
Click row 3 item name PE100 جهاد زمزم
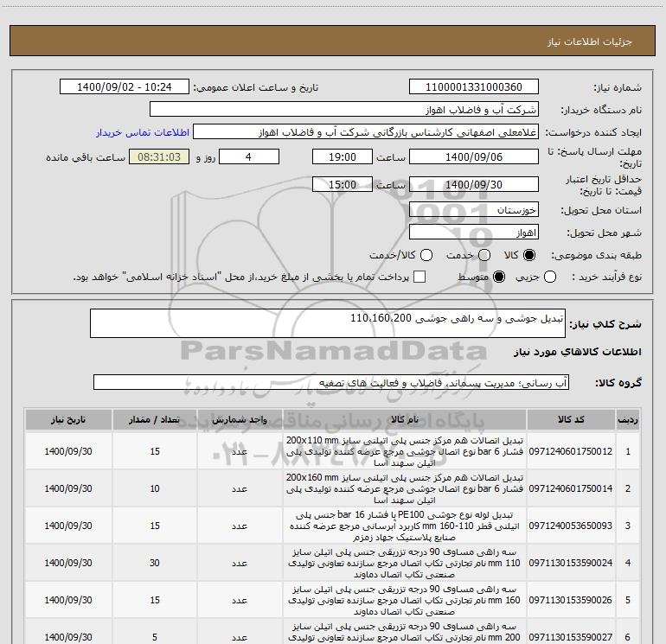[x=405, y=526]
